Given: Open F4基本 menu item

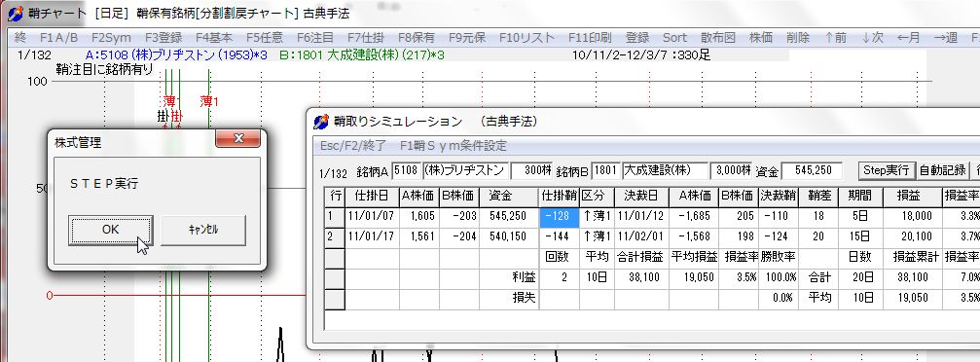Looking at the screenshot, I should 214,38.
